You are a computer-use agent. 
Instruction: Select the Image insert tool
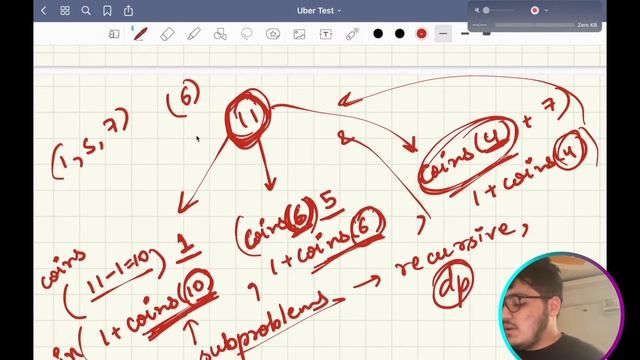[299, 34]
